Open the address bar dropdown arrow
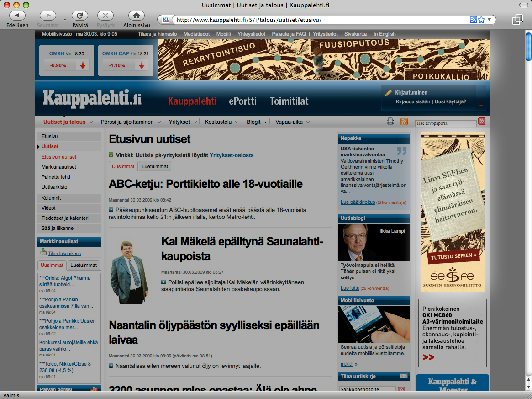The width and height of the screenshot is (532, 399). coord(489,20)
